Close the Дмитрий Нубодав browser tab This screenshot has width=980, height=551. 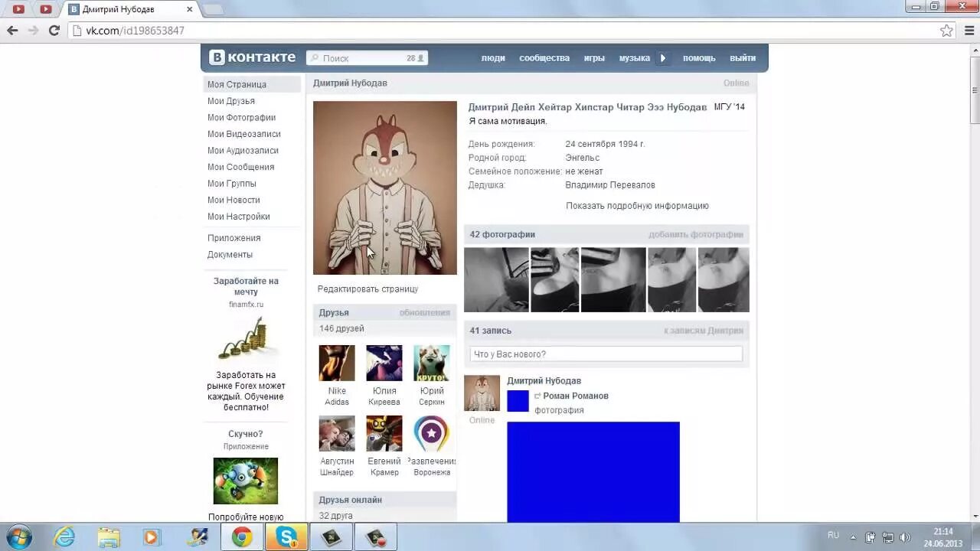pos(189,9)
